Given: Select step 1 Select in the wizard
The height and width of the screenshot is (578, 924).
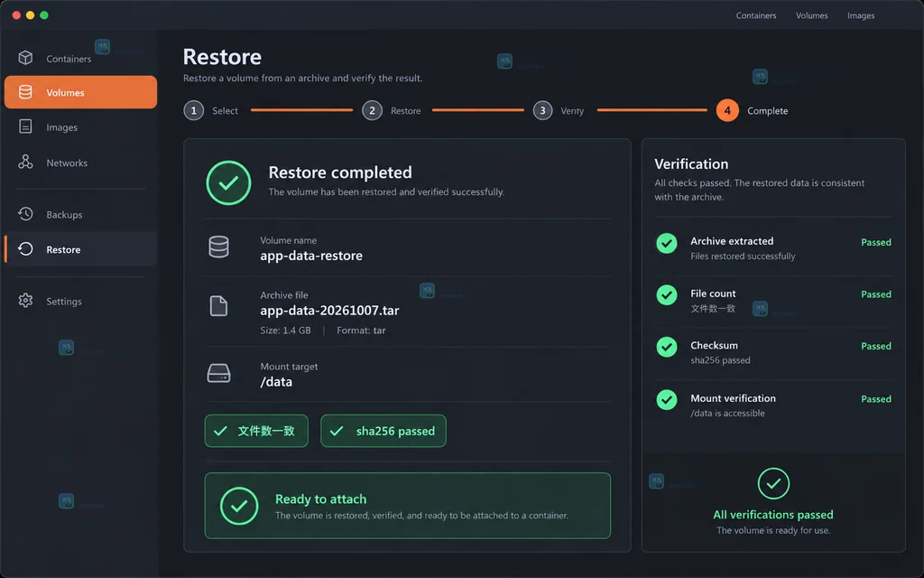Looking at the screenshot, I should (x=211, y=110).
